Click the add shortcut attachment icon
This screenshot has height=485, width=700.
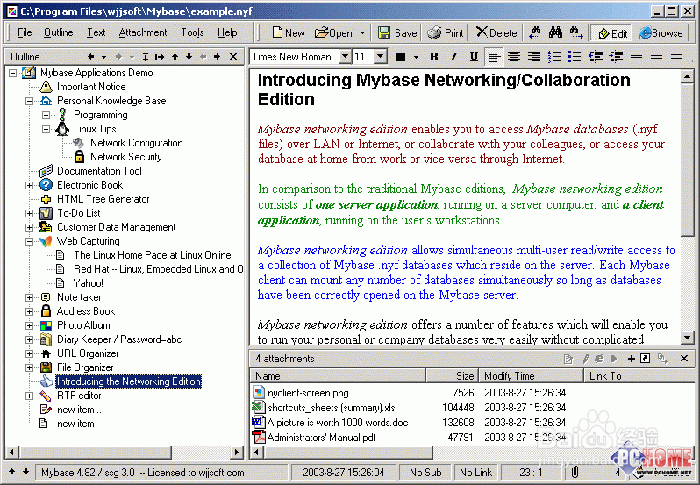(645, 358)
